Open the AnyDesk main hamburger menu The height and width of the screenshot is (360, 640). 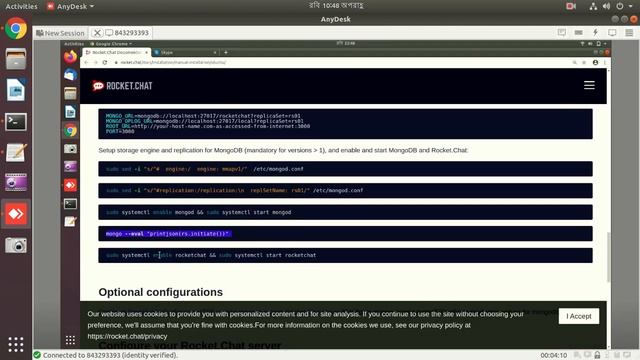coord(629,33)
